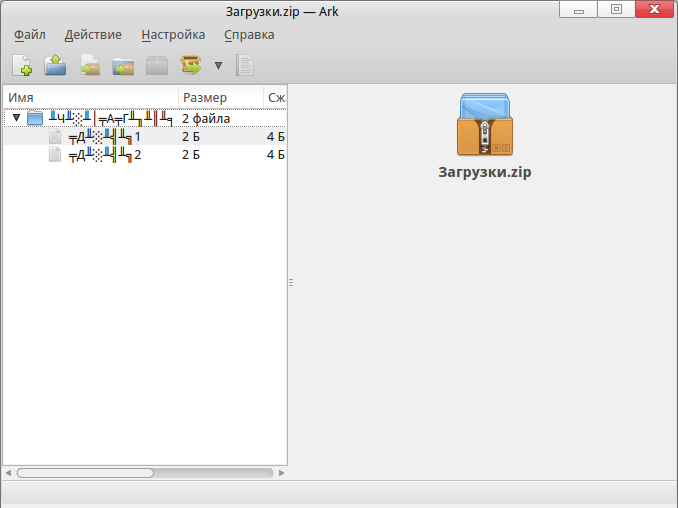Image resolution: width=678 pixels, height=508 pixels.
Task: Create a new archive with the toolbar icon
Action: click(22, 66)
